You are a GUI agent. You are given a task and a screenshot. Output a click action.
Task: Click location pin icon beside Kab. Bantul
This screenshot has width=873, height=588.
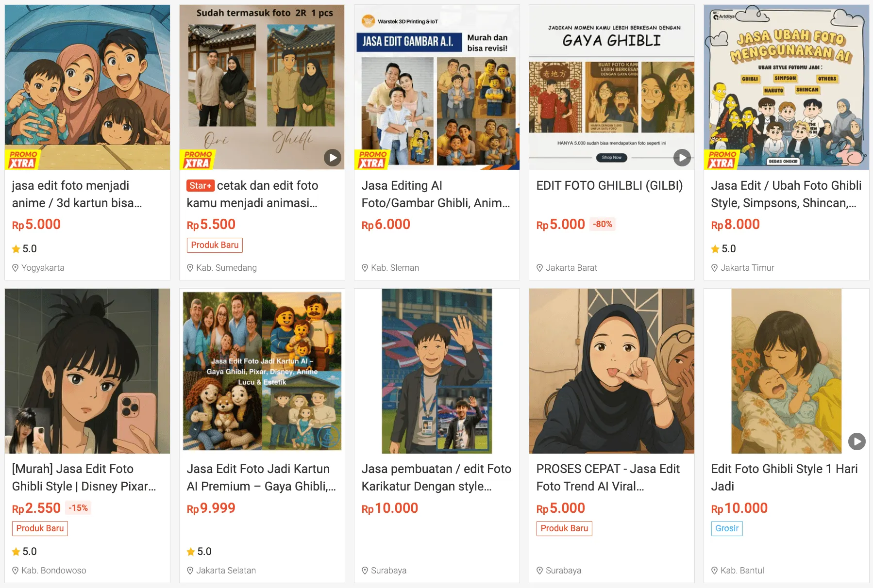coord(715,571)
